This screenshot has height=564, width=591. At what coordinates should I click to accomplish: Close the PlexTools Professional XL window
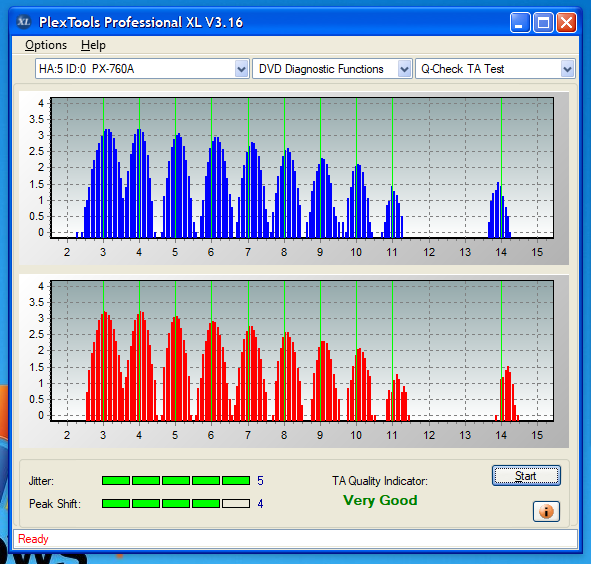tap(567, 23)
